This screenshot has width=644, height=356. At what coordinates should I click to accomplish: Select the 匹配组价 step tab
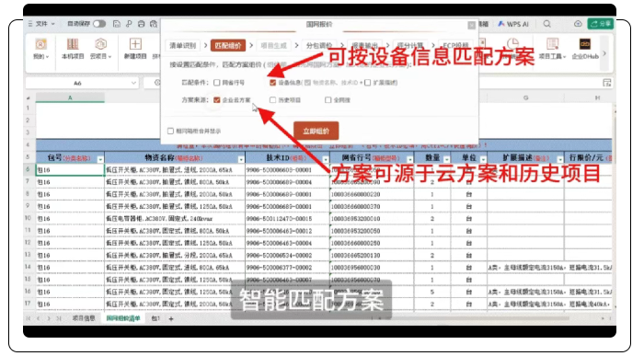(x=228, y=46)
